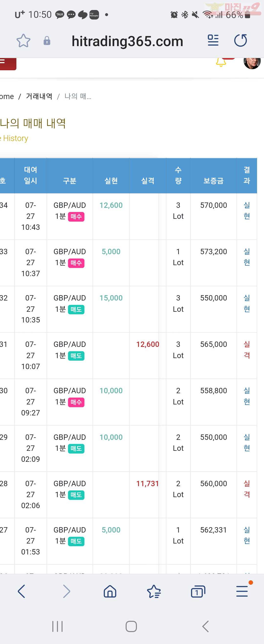Image resolution: width=264 pixels, height=644 pixels.
Task: Tap the 매도 badge on the 10:35 trade
Action: pyautogui.click(x=76, y=310)
